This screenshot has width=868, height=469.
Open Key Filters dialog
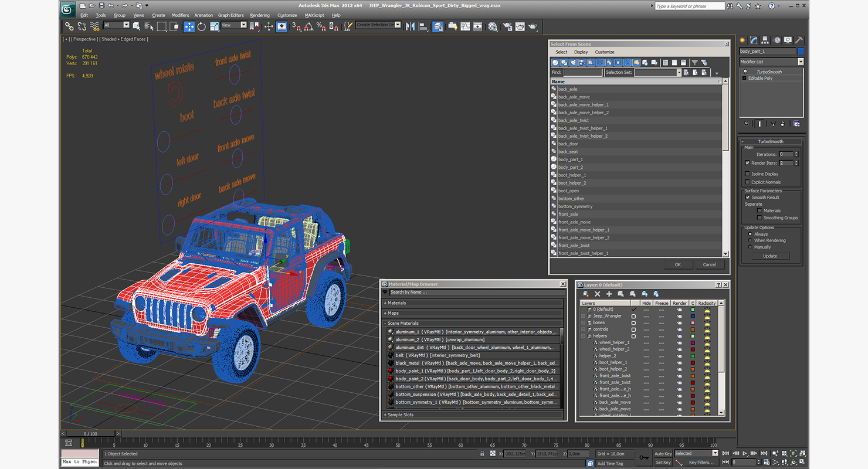pos(701,462)
